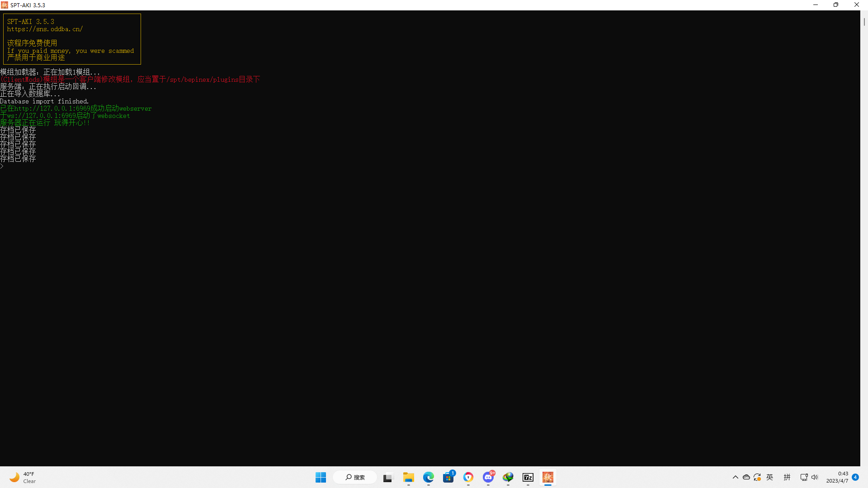
Task: Open File Explorer from the taskbar
Action: point(408,477)
